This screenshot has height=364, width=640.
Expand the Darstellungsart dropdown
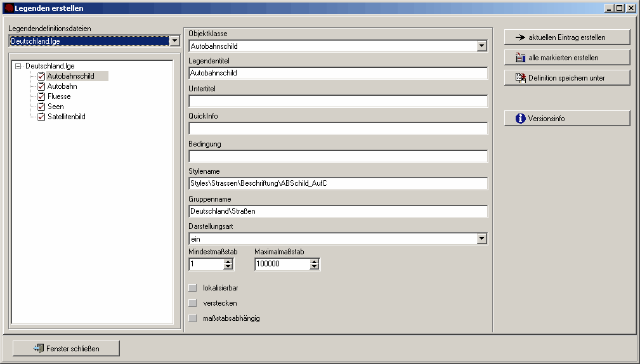click(482, 239)
